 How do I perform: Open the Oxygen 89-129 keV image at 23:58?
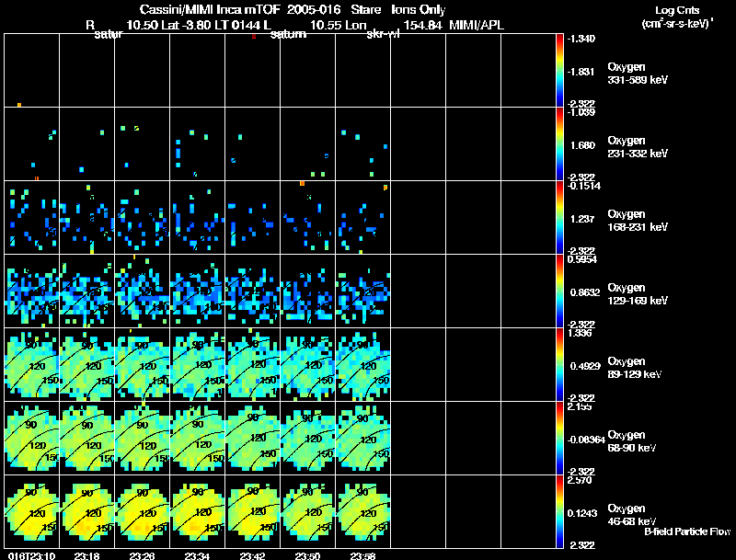click(363, 364)
